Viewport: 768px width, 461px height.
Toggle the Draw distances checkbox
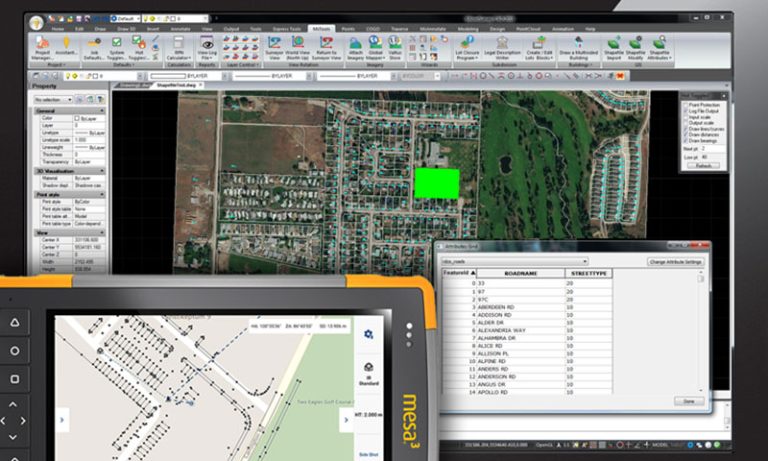(x=685, y=136)
